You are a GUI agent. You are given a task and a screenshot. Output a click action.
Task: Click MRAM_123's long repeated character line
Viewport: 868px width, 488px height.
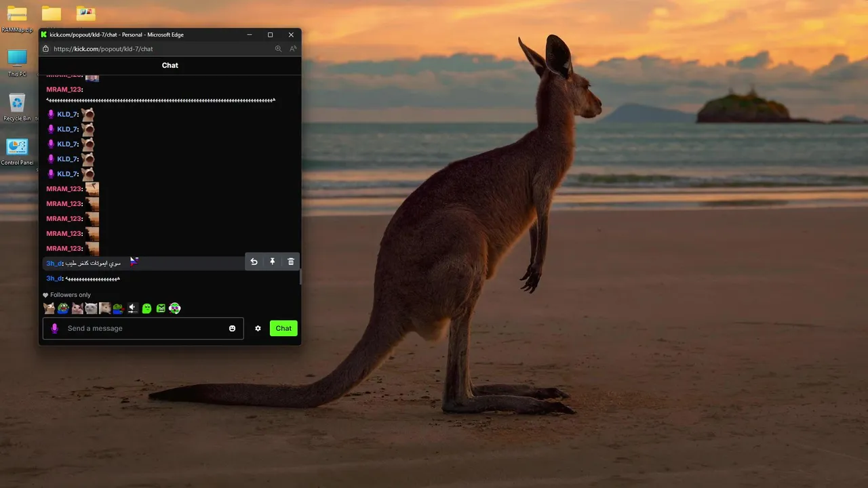(x=161, y=100)
